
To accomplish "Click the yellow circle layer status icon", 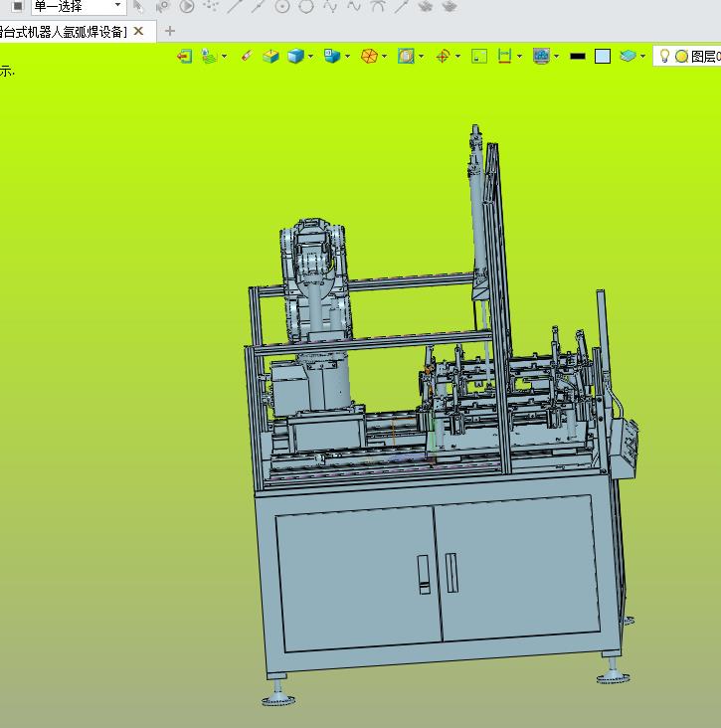I will [x=681, y=57].
